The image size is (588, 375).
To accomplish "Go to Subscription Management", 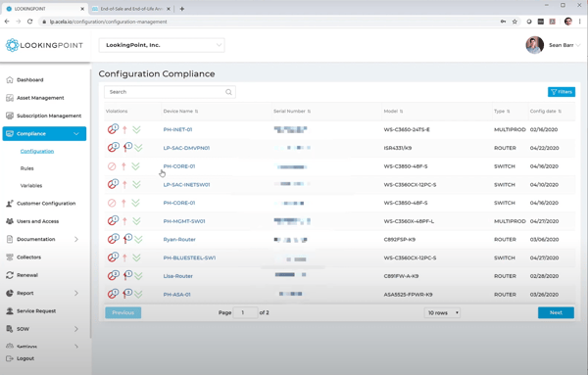I will pyautogui.click(x=49, y=116).
